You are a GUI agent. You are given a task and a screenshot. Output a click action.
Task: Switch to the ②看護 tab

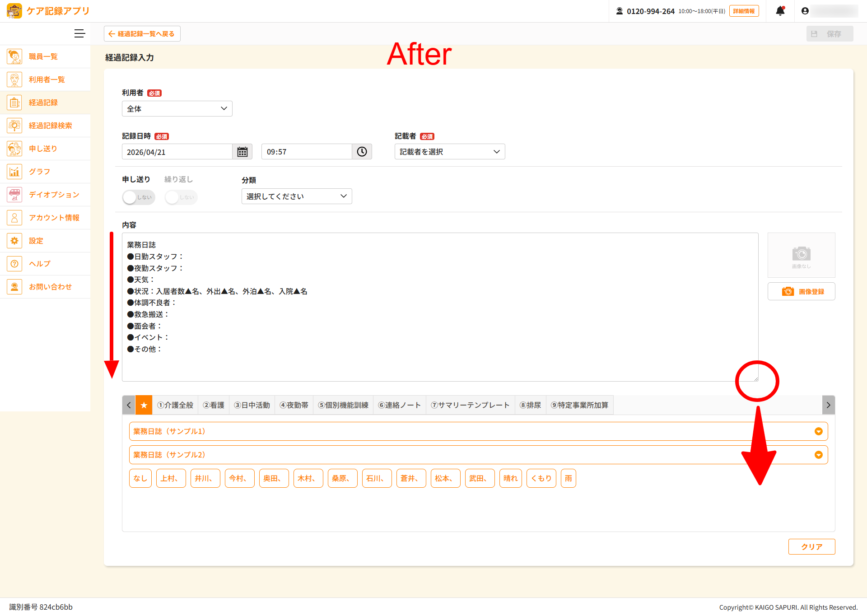[214, 405]
